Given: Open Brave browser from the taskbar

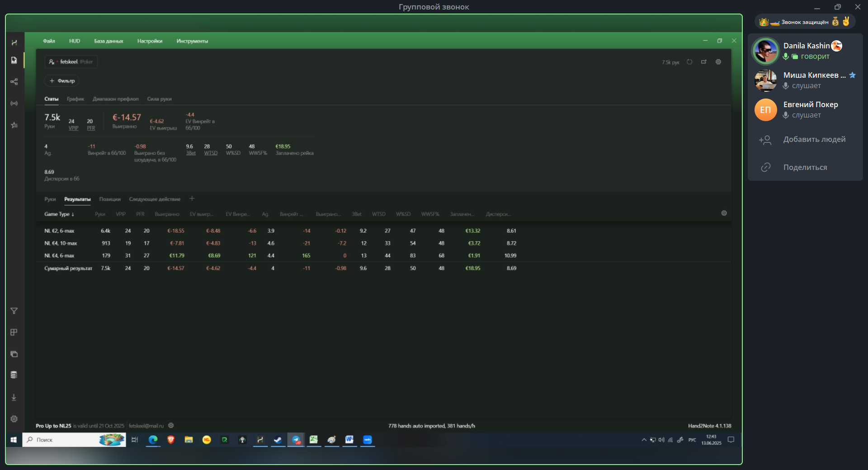Looking at the screenshot, I should [x=171, y=440].
